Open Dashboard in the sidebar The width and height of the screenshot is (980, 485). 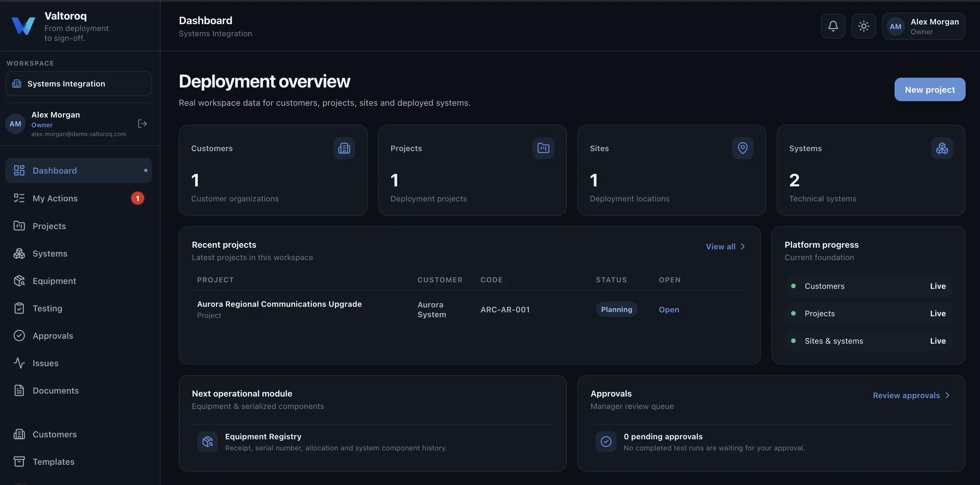coord(78,171)
